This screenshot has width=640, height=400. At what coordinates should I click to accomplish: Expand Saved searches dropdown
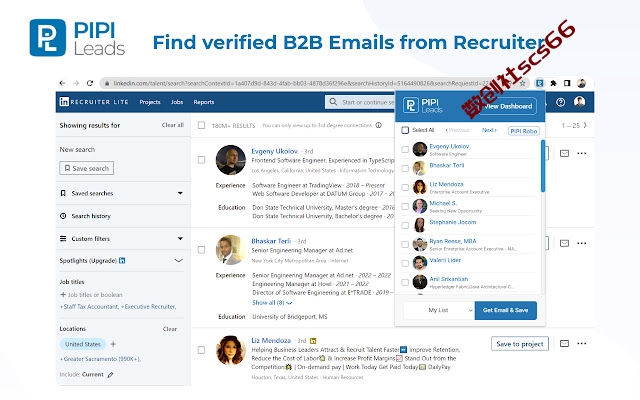[x=180, y=193]
